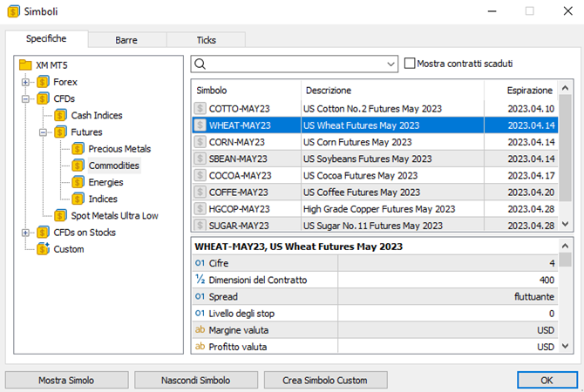
Task: Select the US Corn Futures May 2023 row
Action: click(375, 142)
